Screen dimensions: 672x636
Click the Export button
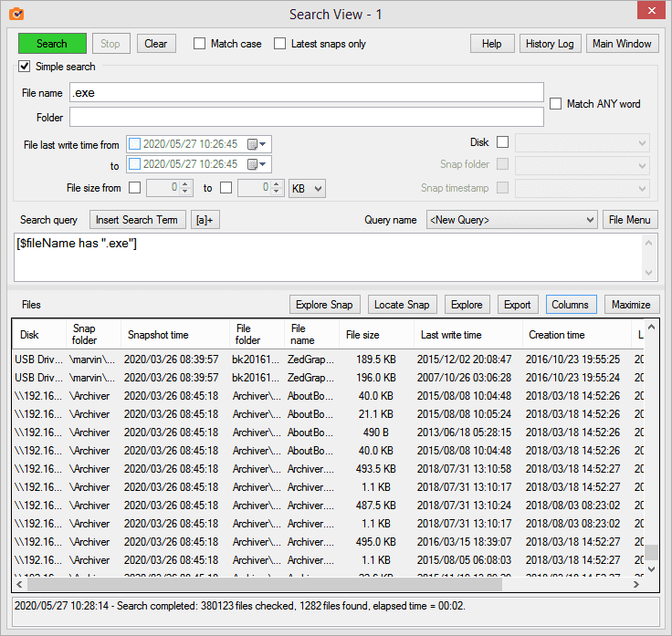(517, 305)
